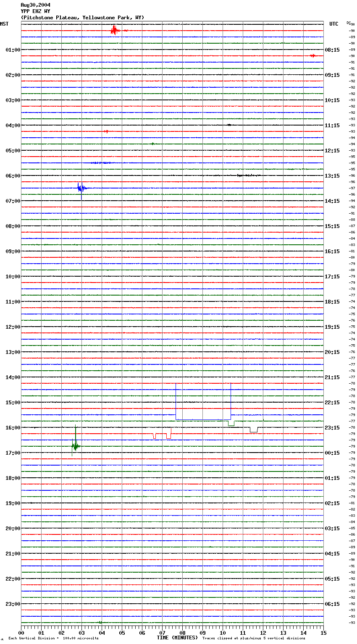Click the 18:15 UTC time label

pos(332,302)
